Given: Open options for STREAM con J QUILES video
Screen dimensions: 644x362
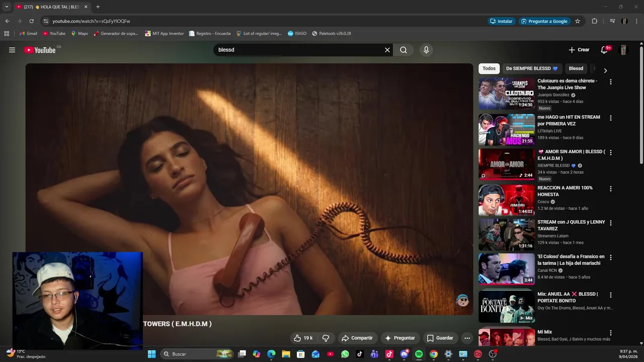Looking at the screenshot, I should [x=611, y=223].
